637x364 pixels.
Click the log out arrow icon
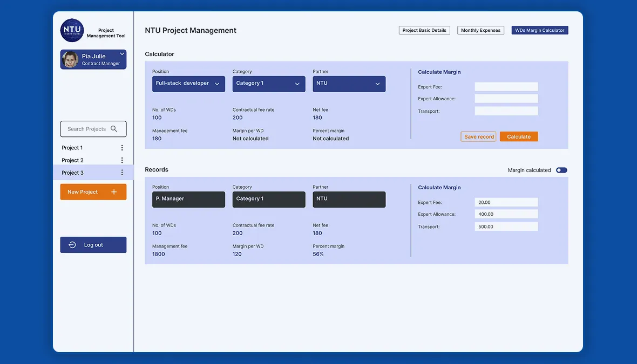72,245
